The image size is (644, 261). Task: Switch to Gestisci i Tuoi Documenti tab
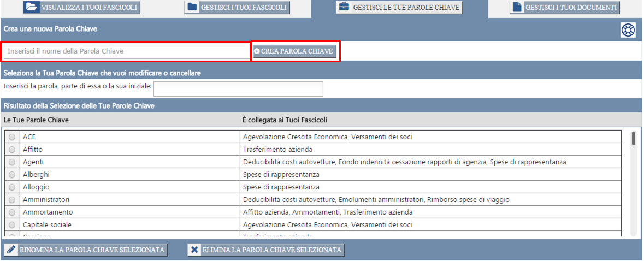pyautogui.click(x=565, y=8)
